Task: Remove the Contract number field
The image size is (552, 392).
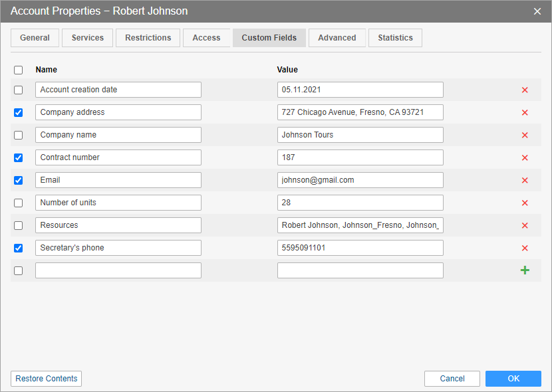Action: (525, 157)
